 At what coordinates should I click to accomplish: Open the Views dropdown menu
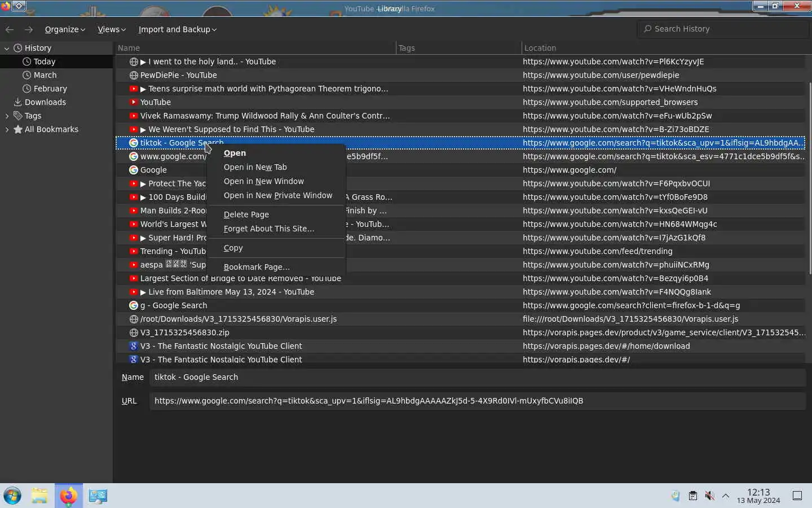tap(111, 29)
